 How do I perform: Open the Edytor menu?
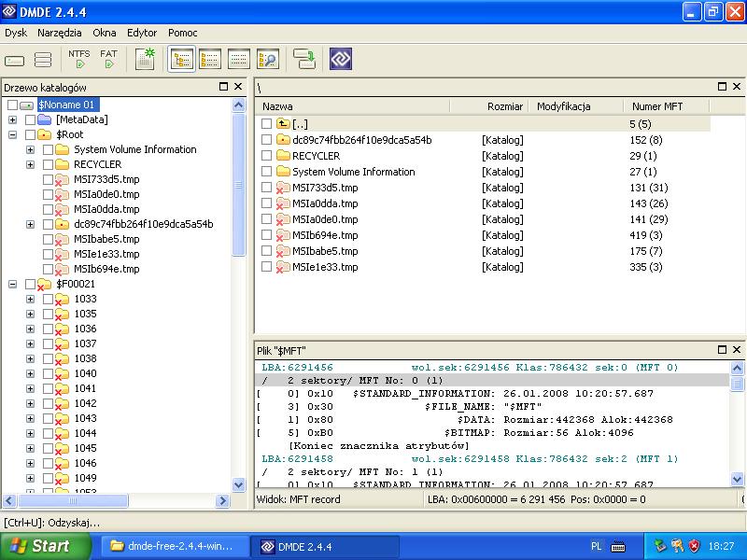[x=142, y=33]
